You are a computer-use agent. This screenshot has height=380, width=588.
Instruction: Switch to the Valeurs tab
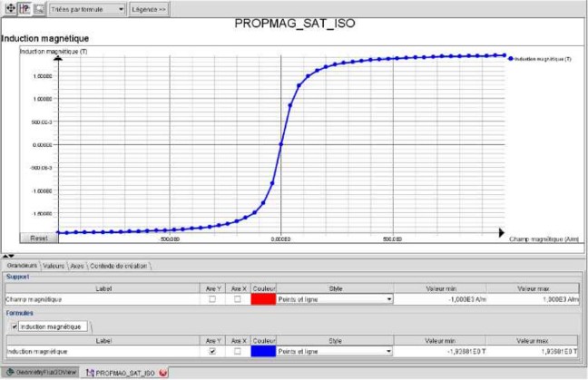(54, 266)
